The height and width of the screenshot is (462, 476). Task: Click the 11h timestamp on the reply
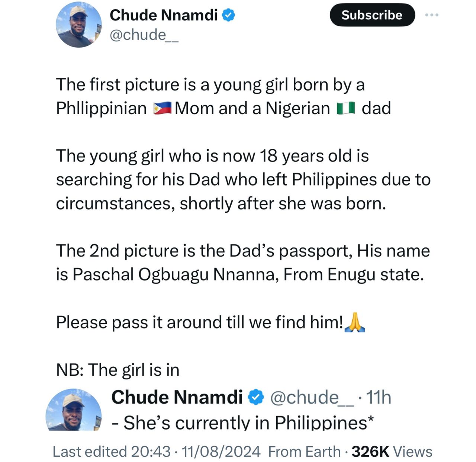[379, 397]
